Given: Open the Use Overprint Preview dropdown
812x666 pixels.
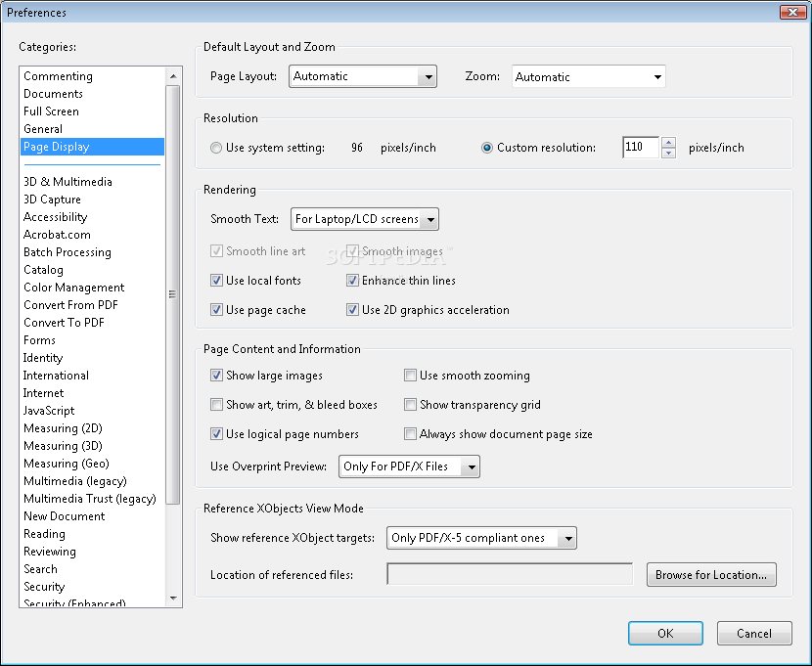Looking at the screenshot, I should (409, 466).
